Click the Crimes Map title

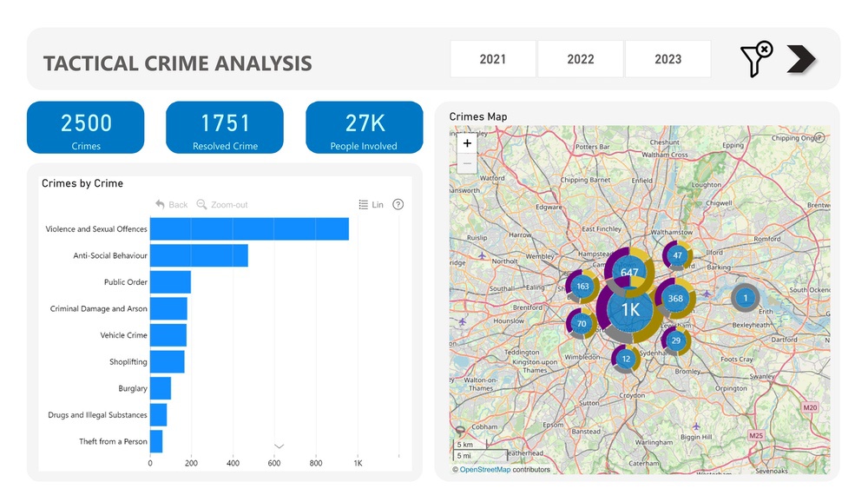pos(477,116)
